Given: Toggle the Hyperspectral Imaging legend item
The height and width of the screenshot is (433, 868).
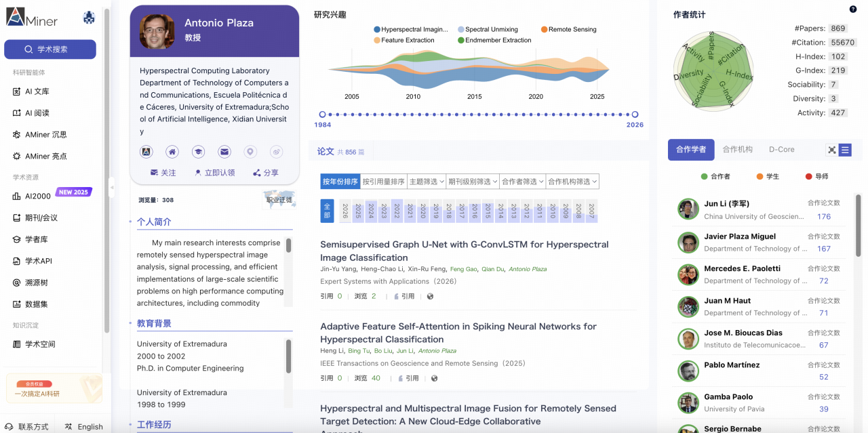Looking at the screenshot, I should pos(410,30).
